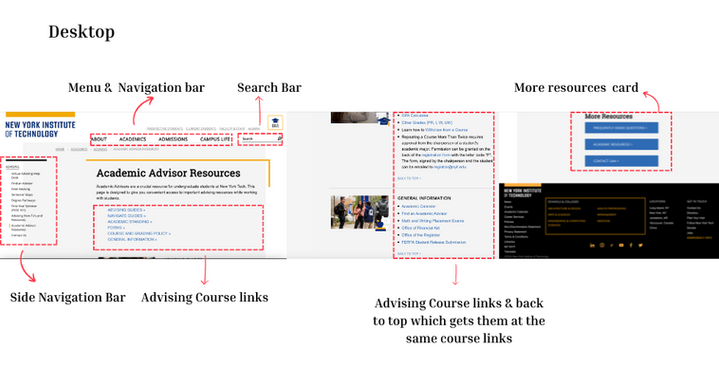Click the Current Students top link

[x=201, y=129]
